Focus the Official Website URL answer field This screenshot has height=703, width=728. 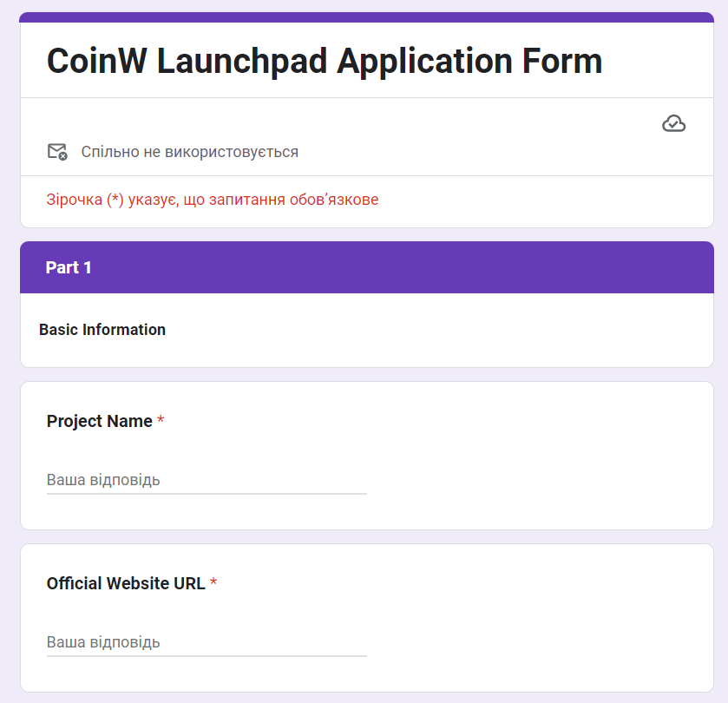coord(207,642)
